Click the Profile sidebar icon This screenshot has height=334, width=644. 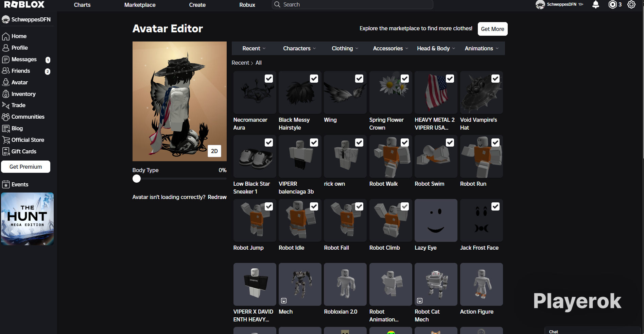(6, 48)
